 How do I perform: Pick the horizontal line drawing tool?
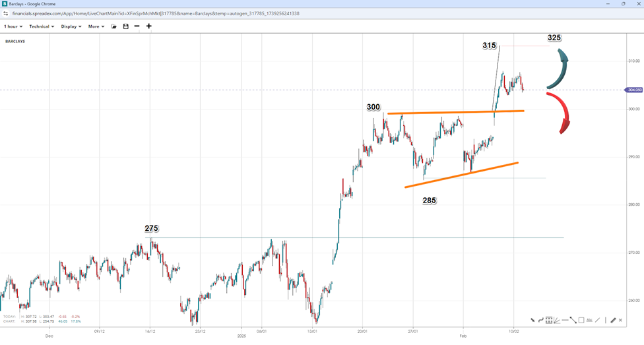tap(565, 320)
